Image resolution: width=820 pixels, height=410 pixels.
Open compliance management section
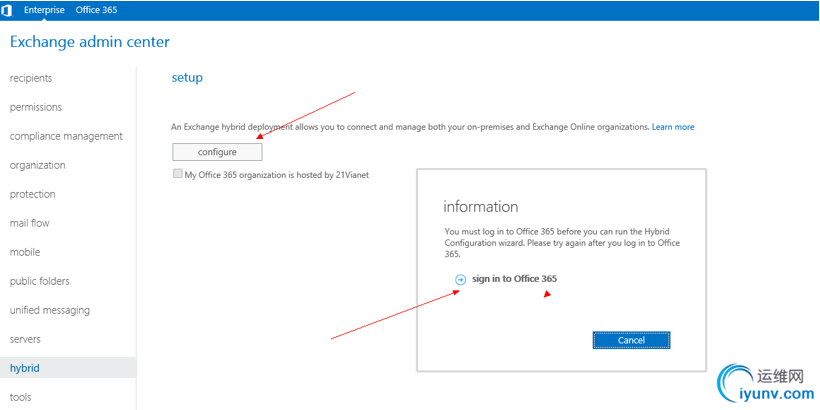[x=66, y=136]
